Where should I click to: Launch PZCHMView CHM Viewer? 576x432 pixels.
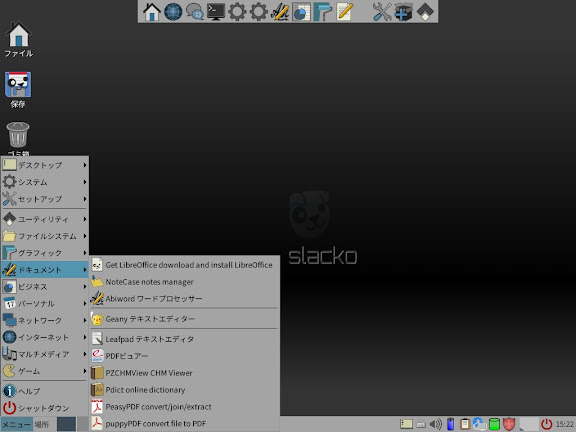pos(184,373)
